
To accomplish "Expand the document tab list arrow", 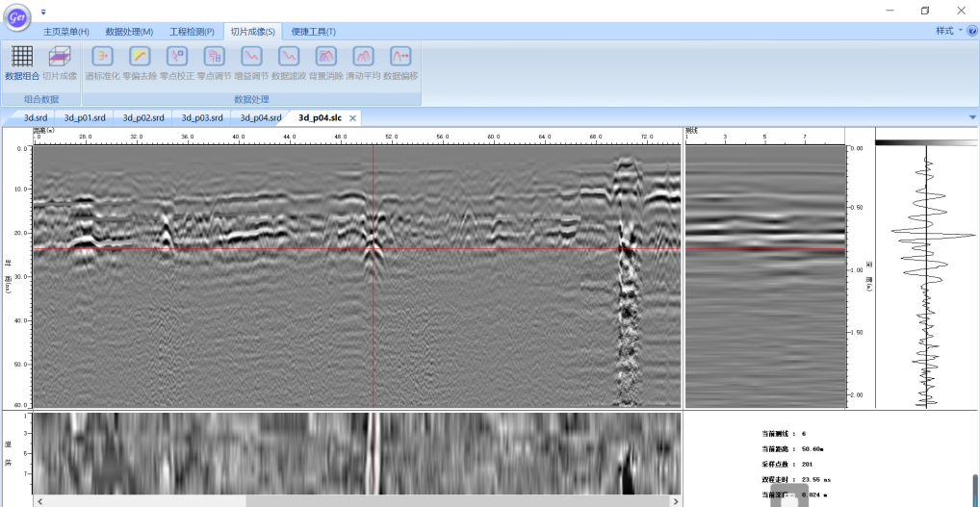I will (x=971, y=117).
